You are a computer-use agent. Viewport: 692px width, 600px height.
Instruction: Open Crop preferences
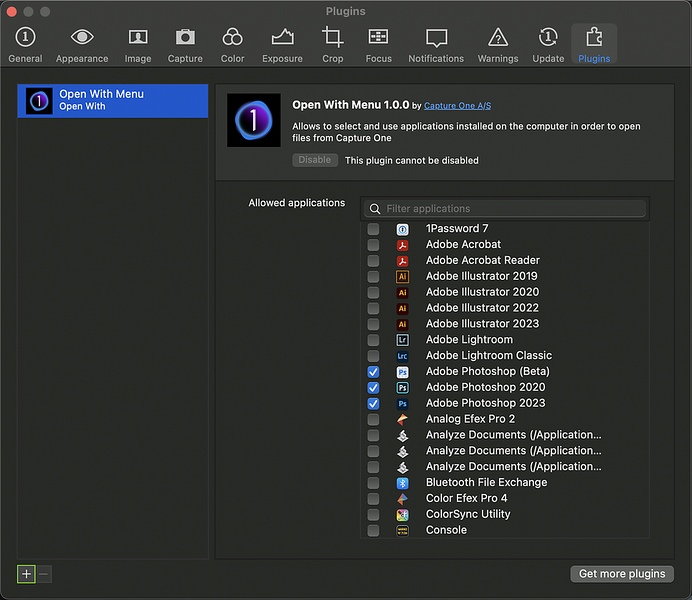[x=332, y=45]
